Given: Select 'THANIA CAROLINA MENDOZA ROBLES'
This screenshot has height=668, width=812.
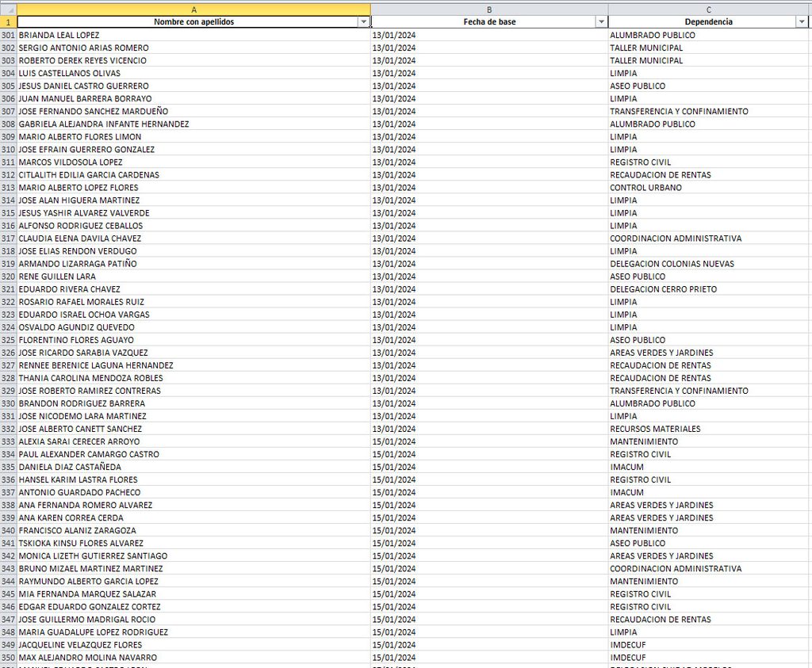Looking at the screenshot, I should coord(193,378).
